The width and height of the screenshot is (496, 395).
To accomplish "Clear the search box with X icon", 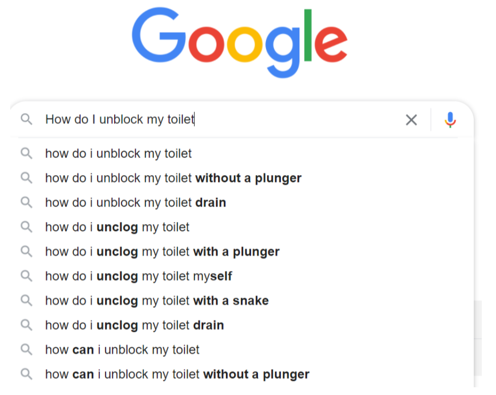I will tap(411, 120).
